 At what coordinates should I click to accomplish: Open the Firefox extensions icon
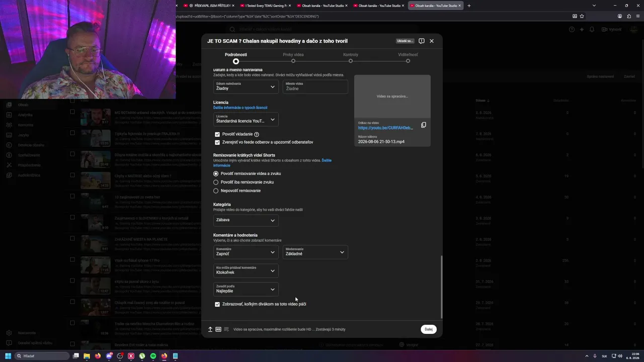click(x=628, y=16)
